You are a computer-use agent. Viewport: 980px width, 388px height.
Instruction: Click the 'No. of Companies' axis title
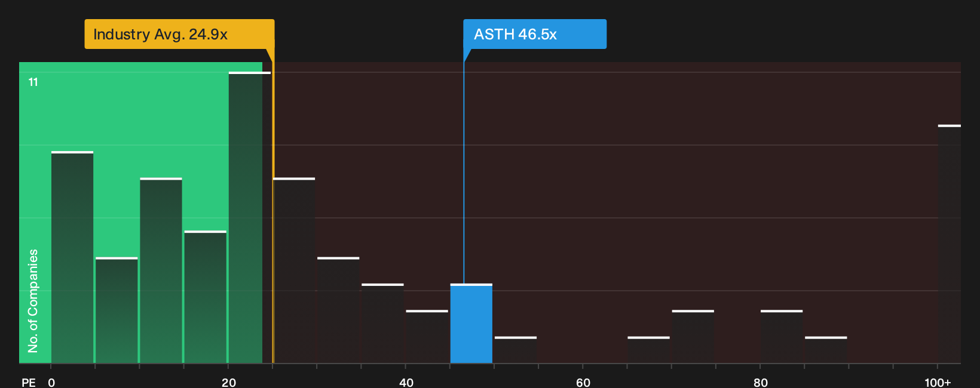coord(33,301)
